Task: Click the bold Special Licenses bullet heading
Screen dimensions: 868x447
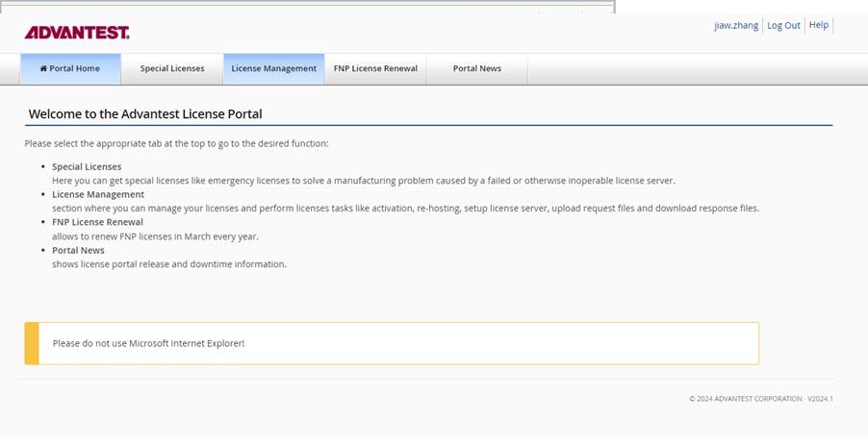Action: pos(87,167)
